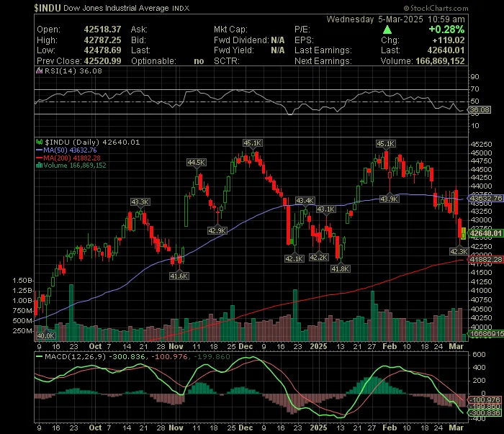The image size is (504, 434).
Task: Click the Mkt Cap label
Action: (231, 30)
